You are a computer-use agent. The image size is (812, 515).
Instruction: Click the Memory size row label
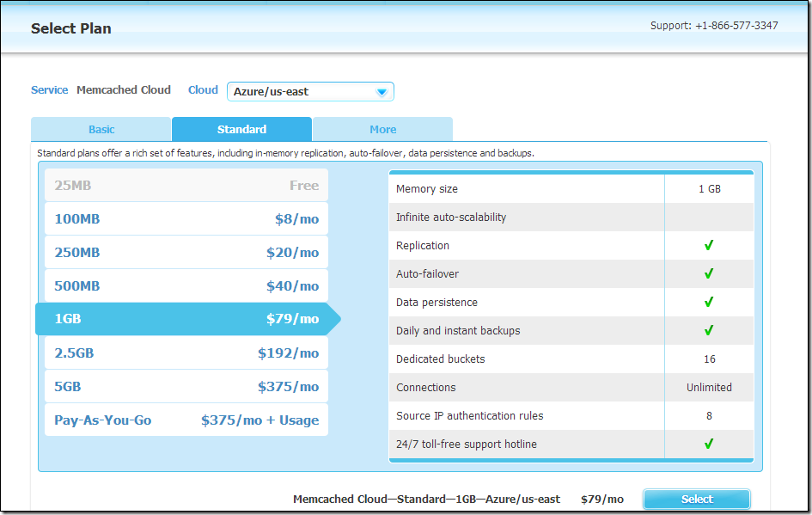tap(427, 189)
